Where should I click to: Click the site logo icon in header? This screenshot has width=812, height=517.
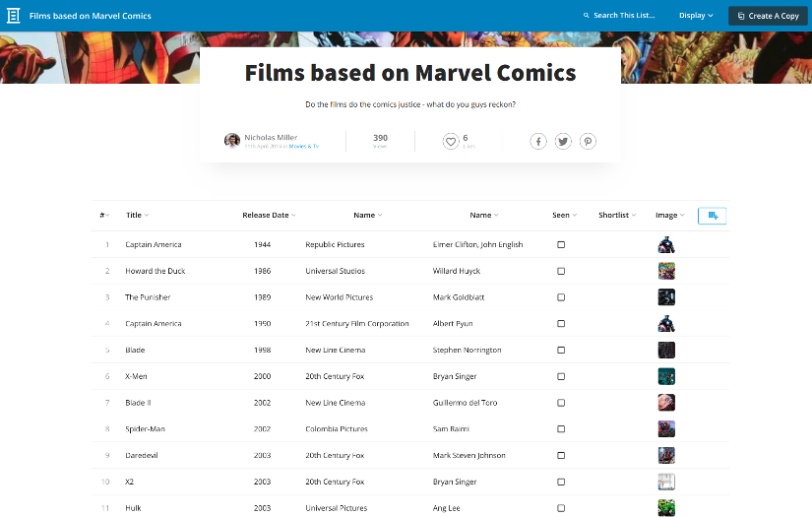(13, 16)
